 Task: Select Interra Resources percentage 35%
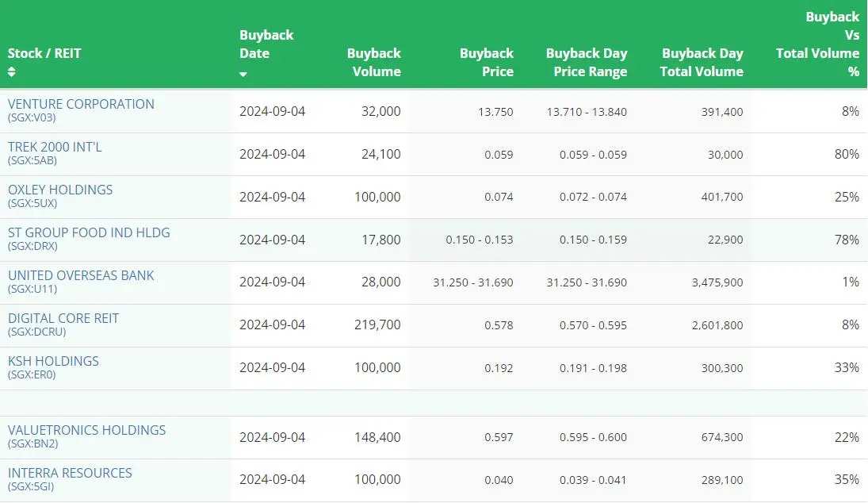847,480
